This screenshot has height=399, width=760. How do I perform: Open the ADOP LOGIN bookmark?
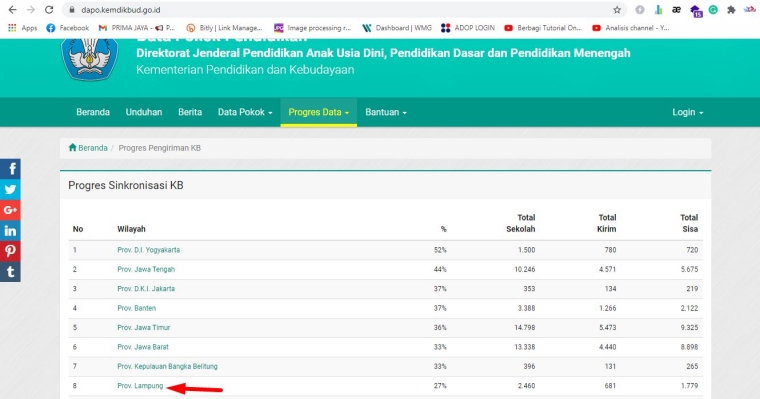coord(468,28)
